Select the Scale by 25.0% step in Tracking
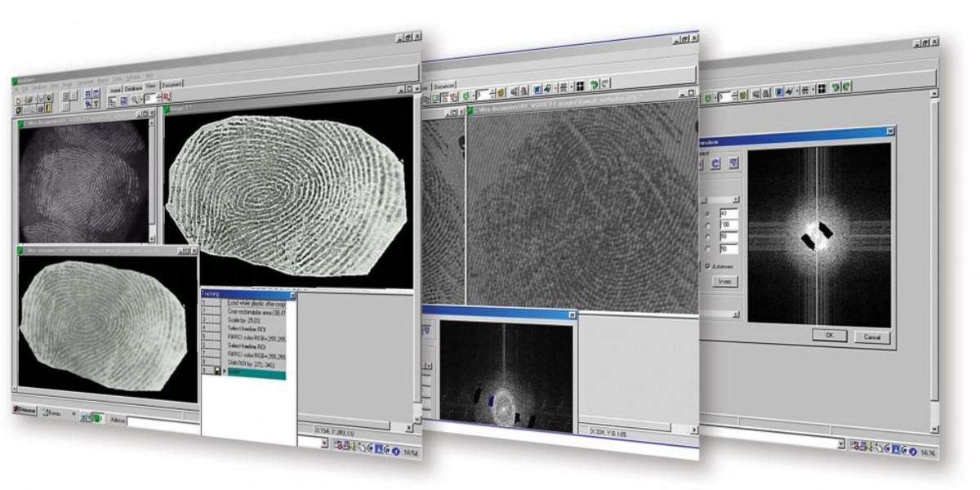The height and width of the screenshot is (490, 980). pyautogui.click(x=253, y=318)
